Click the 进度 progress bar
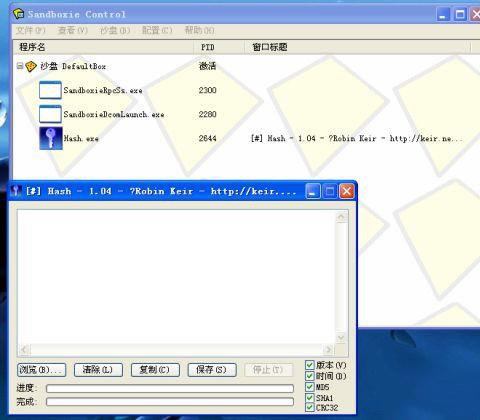Image resolution: width=480 pixels, height=420 pixels. 170,388
